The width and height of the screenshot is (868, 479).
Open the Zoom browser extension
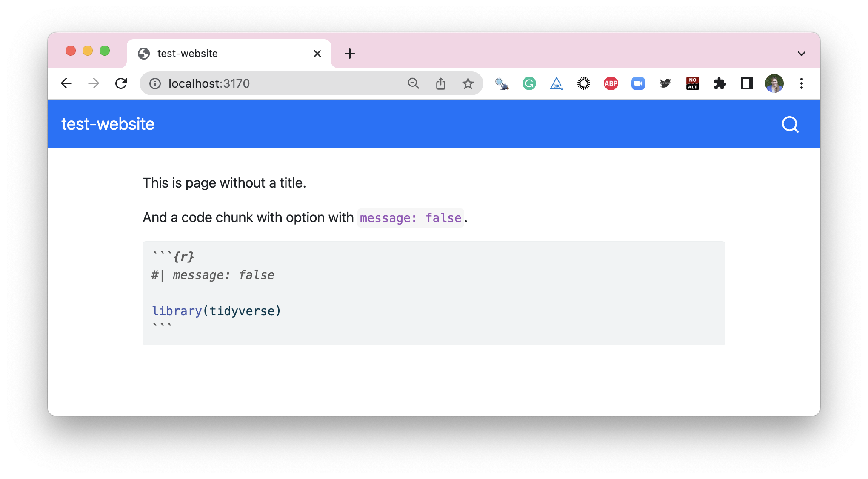pos(638,83)
